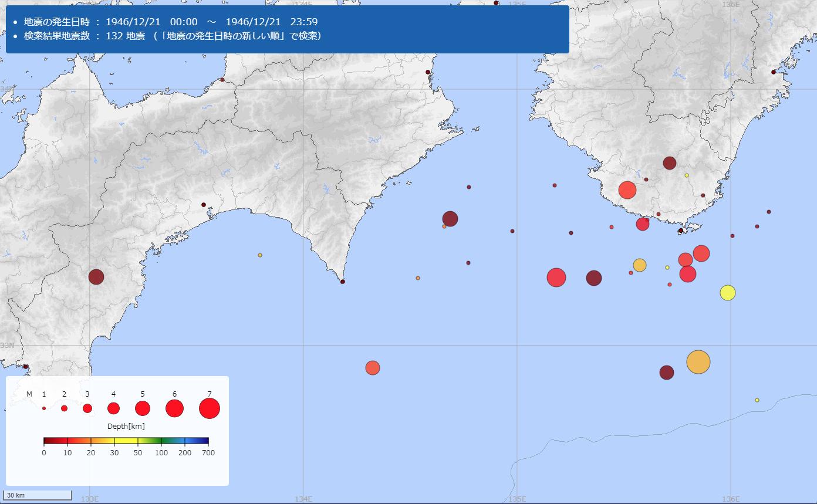
Task: Select the small yellow dot among the clustered red circles
Action: (x=667, y=268)
